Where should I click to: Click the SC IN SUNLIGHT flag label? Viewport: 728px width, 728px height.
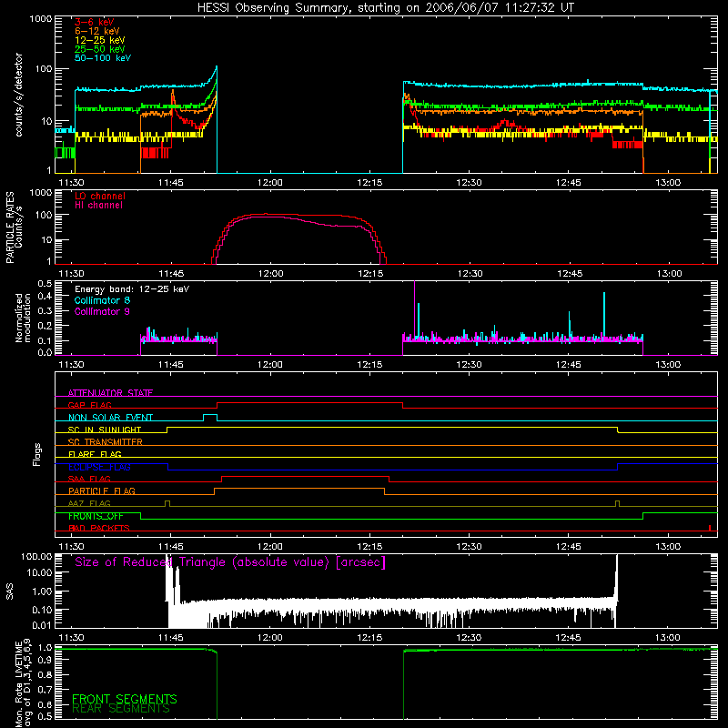click(x=105, y=430)
